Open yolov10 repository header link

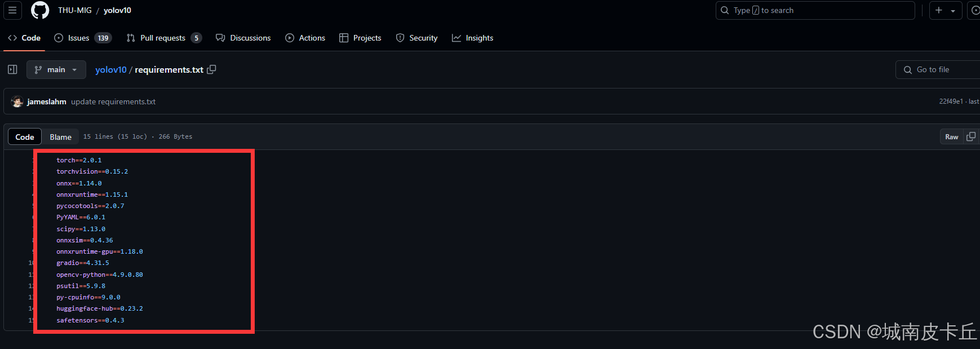point(117,10)
